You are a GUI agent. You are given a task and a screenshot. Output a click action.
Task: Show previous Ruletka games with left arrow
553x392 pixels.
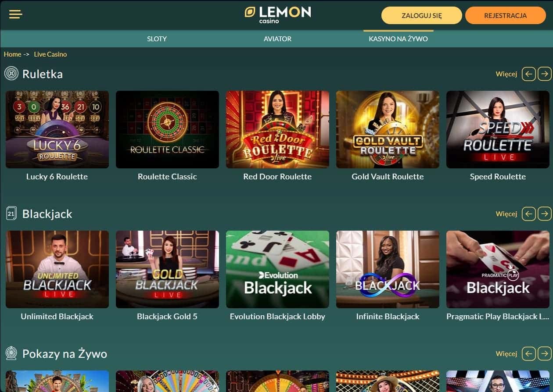[x=529, y=74]
